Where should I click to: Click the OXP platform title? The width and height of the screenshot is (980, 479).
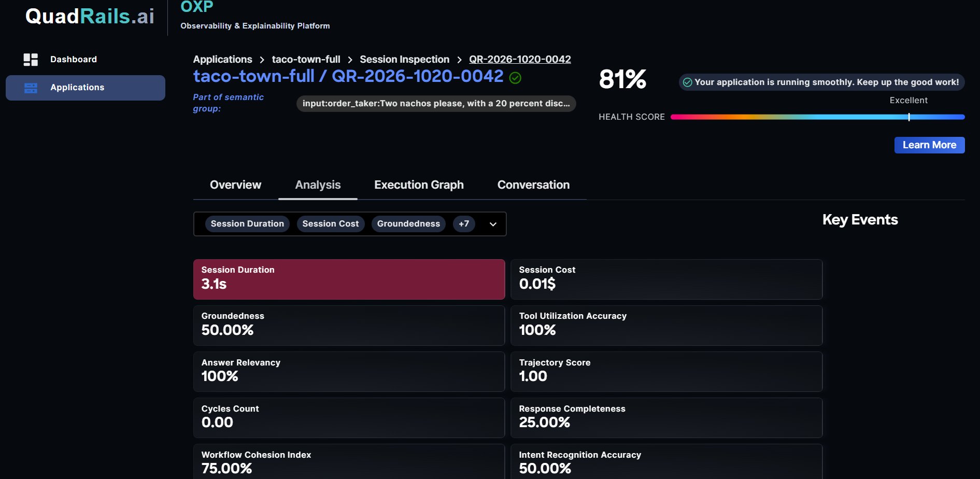click(197, 7)
